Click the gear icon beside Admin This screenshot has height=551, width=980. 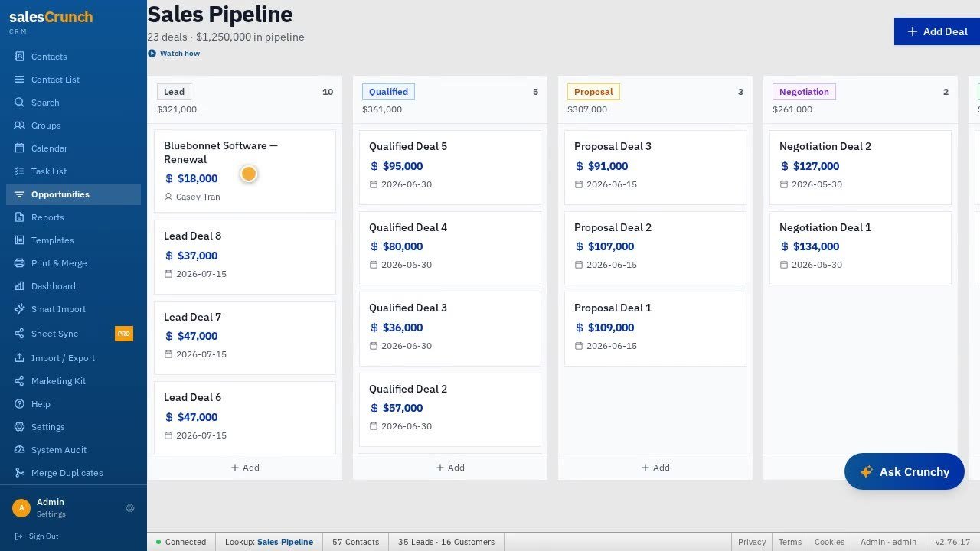pyautogui.click(x=130, y=508)
